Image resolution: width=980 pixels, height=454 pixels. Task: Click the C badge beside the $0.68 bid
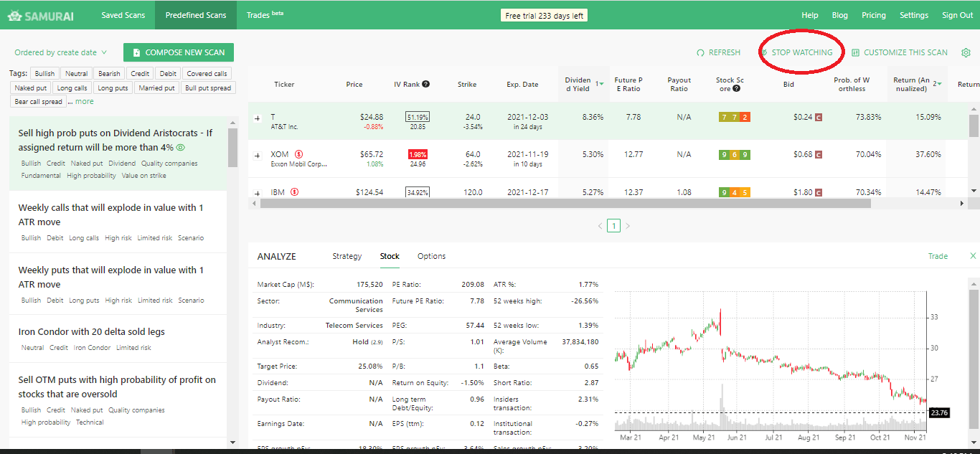click(818, 154)
